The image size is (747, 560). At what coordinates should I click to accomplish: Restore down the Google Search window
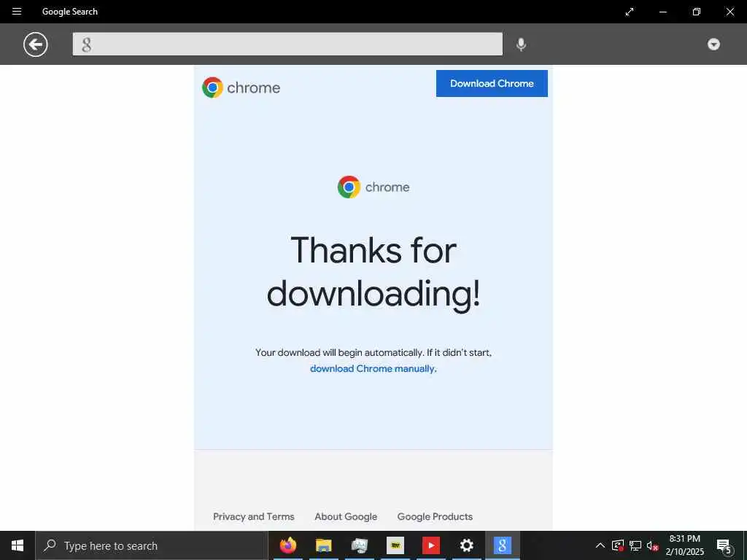(696, 12)
